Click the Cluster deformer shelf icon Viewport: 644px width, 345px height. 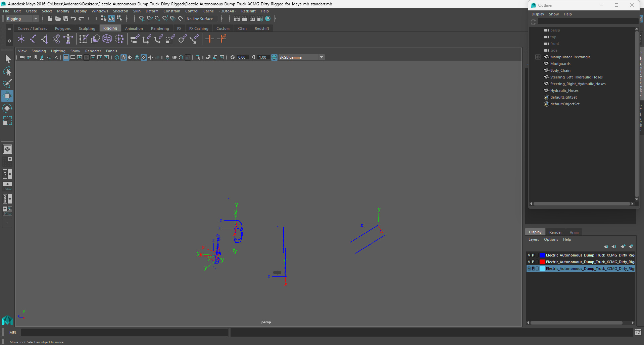pyautogui.click(x=119, y=39)
